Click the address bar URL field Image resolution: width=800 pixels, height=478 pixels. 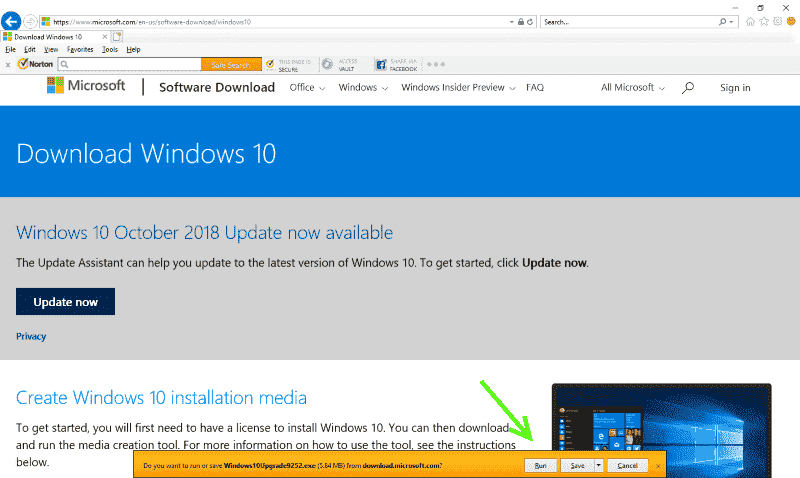click(x=276, y=22)
